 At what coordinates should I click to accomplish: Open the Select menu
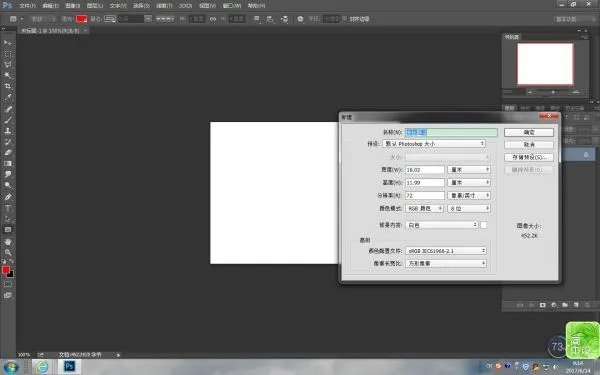click(x=141, y=6)
